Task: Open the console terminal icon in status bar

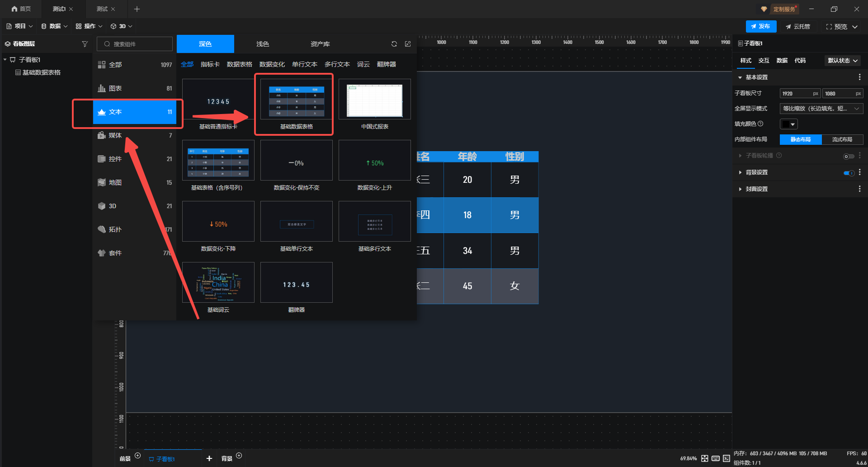Action: click(726, 458)
